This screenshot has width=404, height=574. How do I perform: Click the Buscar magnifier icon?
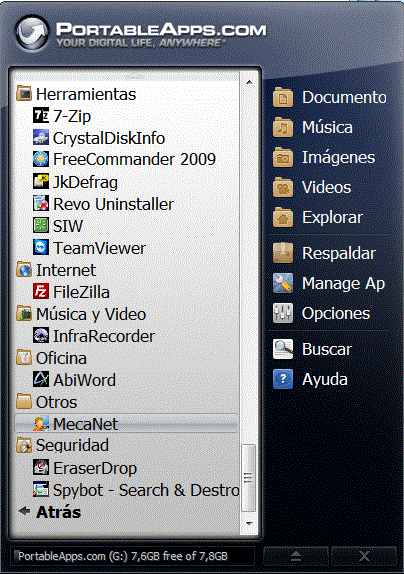point(283,349)
